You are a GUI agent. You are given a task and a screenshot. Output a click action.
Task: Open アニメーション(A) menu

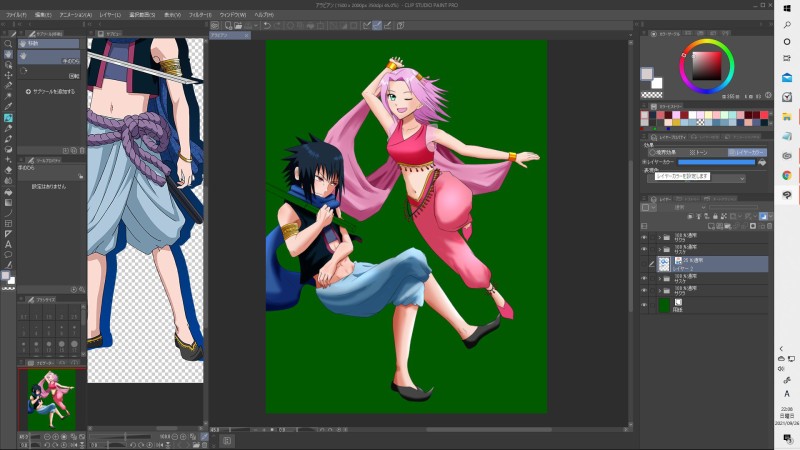point(76,15)
